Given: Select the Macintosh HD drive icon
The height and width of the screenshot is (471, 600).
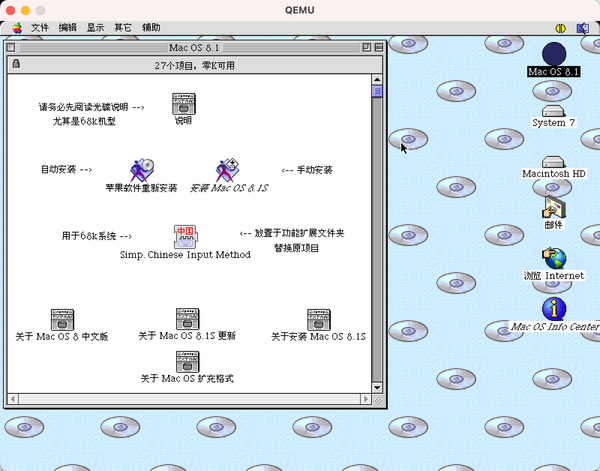Looking at the screenshot, I should pos(553,162).
